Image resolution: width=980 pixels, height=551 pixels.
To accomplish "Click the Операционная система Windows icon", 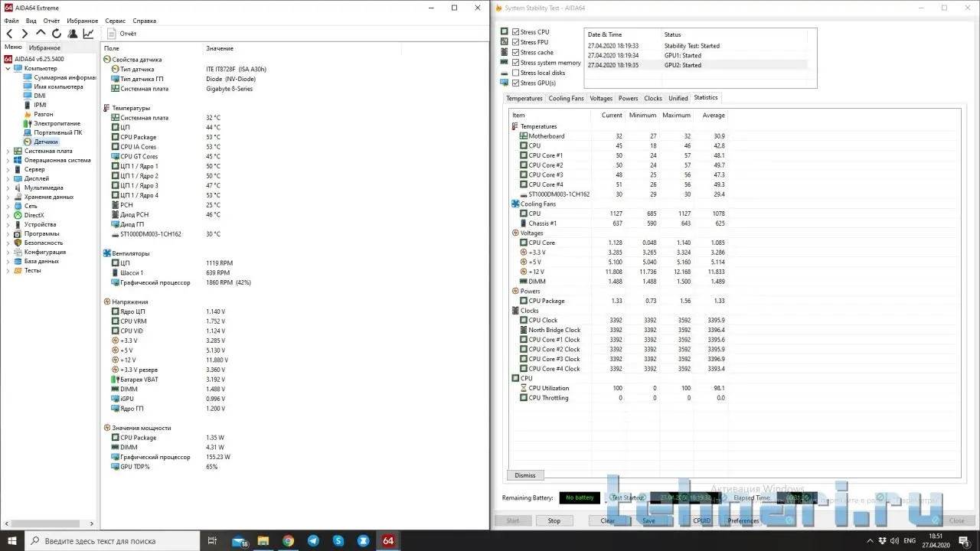I will click(x=18, y=160).
